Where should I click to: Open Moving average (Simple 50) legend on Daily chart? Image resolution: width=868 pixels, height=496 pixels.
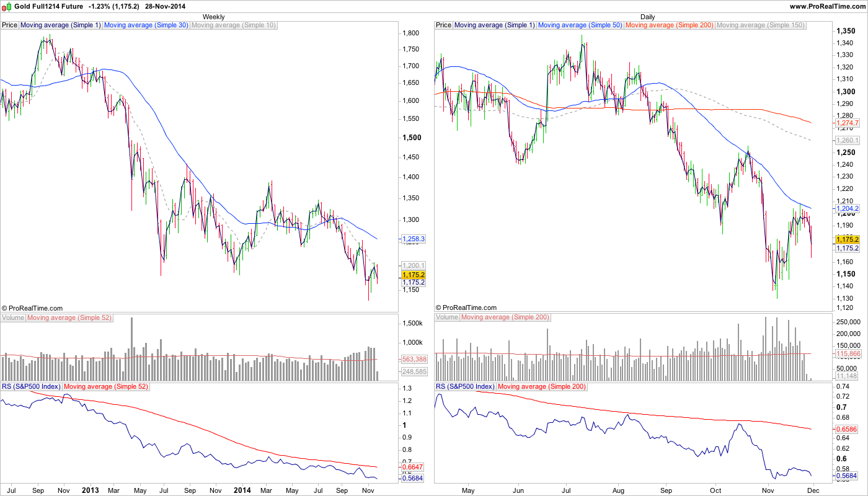tap(580, 25)
